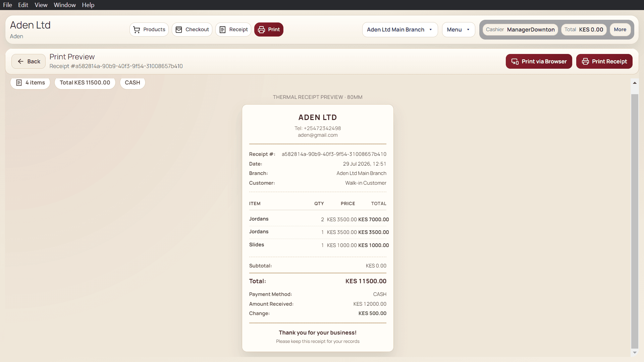Click the Jordans row totaling KES 3500.00
The width and height of the screenshot is (644, 362).
coord(318,232)
